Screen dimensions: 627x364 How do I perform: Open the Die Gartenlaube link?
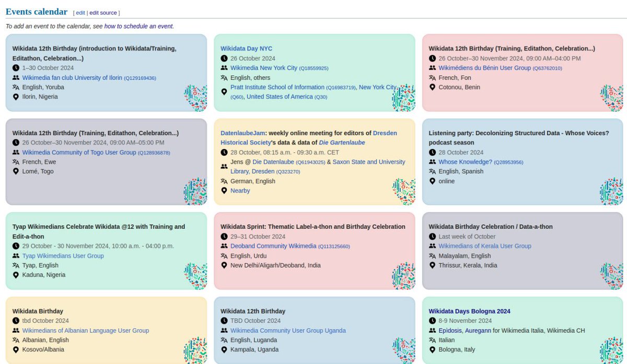point(342,143)
